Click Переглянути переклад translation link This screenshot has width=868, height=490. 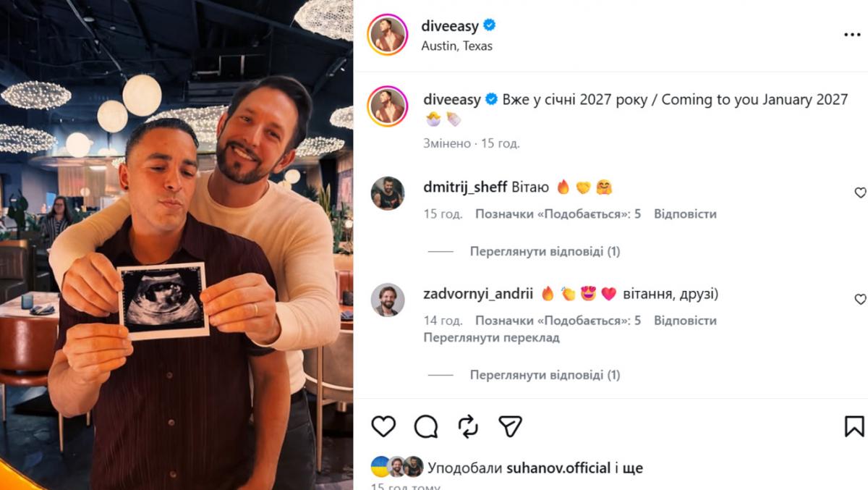click(x=491, y=338)
